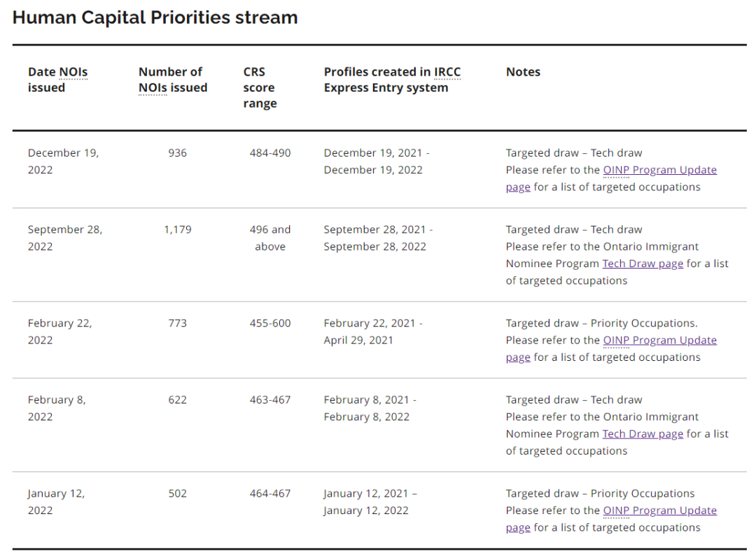Open OINP Program Update link in January 12 row

[x=659, y=511]
